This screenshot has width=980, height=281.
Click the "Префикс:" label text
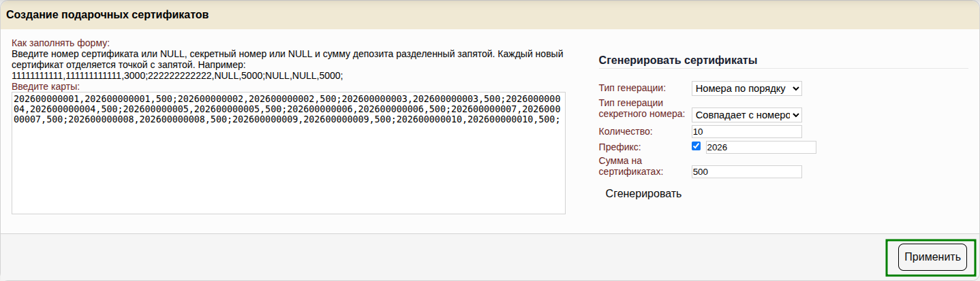[x=619, y=147]
